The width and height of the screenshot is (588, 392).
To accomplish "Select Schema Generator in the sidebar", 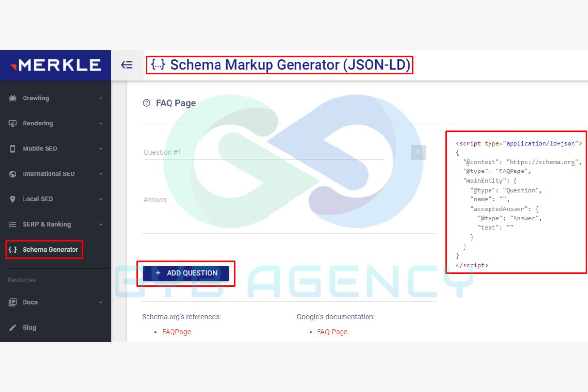I will 55,249.
